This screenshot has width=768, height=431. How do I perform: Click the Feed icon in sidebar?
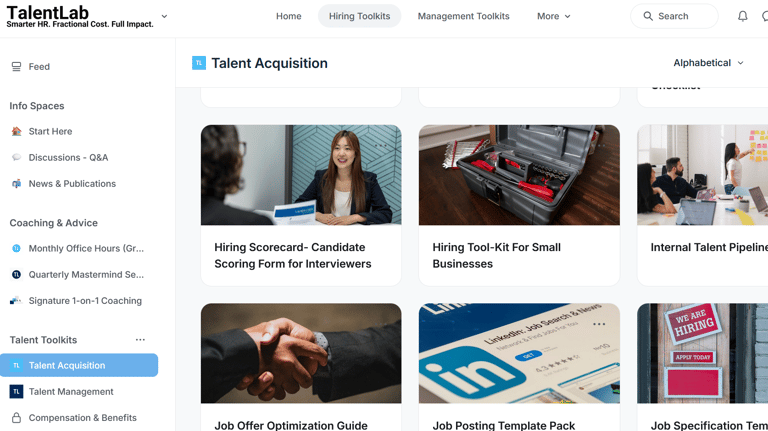16,67
